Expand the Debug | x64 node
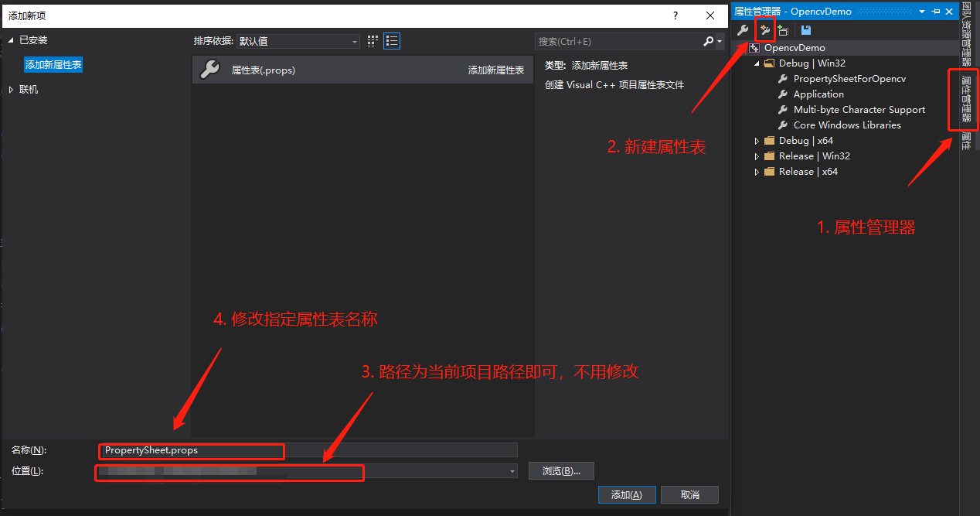The image size is (980, 516). click(x=757, y=141)
